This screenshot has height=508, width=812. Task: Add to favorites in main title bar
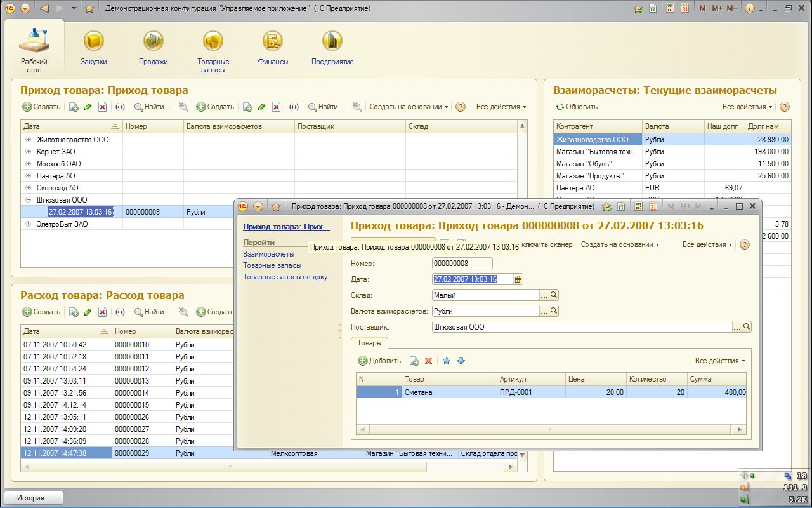[x=89, y=9]
